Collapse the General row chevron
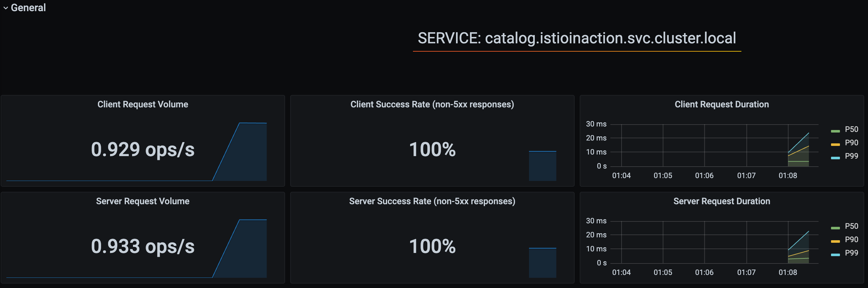 point(5,8)
